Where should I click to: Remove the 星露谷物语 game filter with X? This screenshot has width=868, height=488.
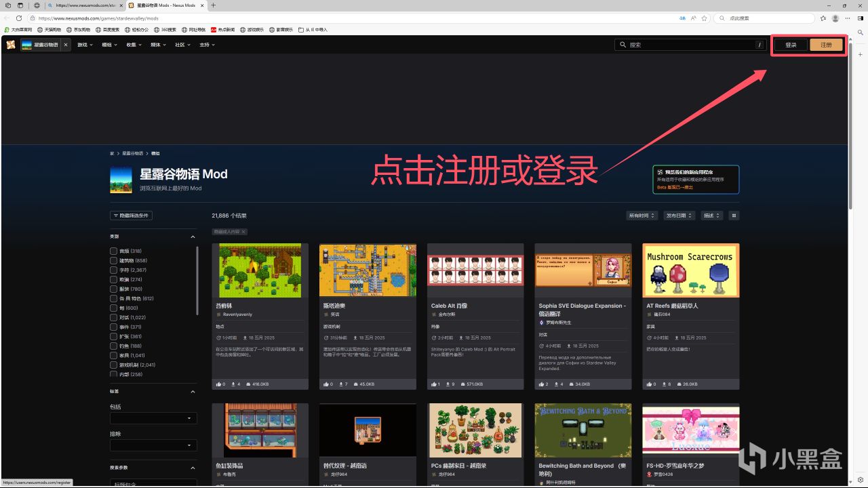(x=66, y=45)
